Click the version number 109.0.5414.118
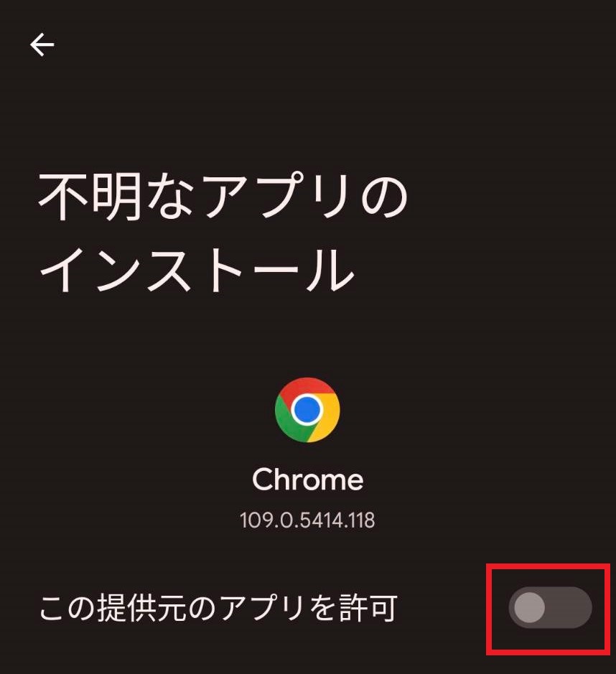 tap(307, 520)
